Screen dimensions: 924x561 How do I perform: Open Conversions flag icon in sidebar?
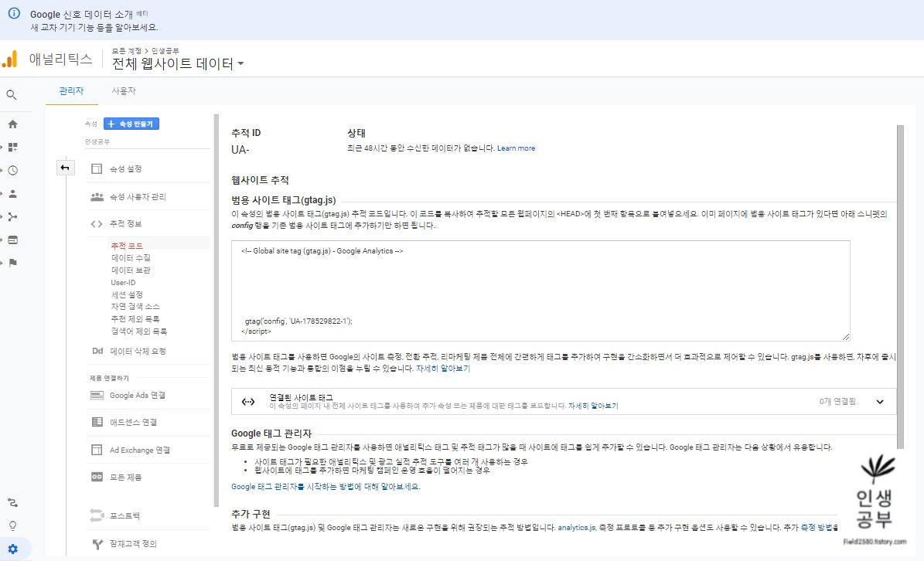point(12,263)
